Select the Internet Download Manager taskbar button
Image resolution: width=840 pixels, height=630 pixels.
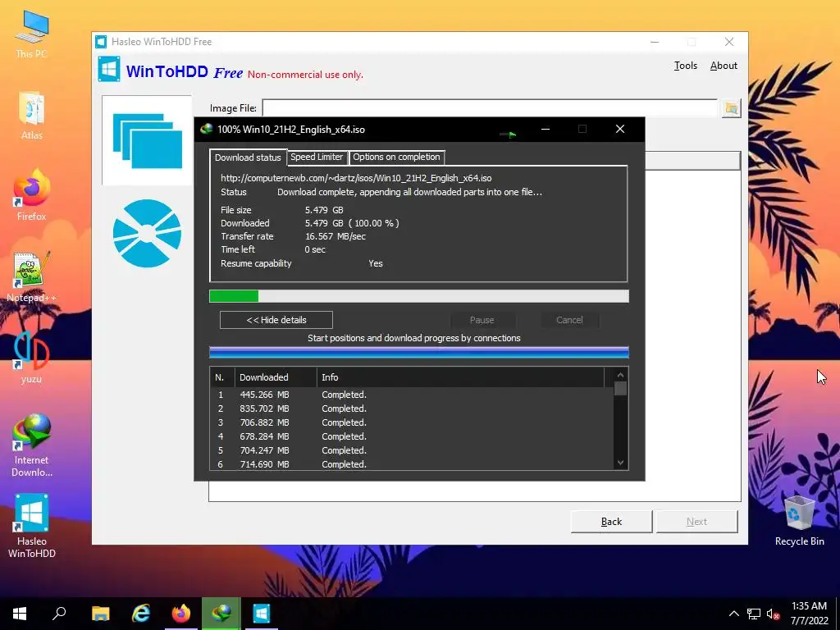(221, 613)
